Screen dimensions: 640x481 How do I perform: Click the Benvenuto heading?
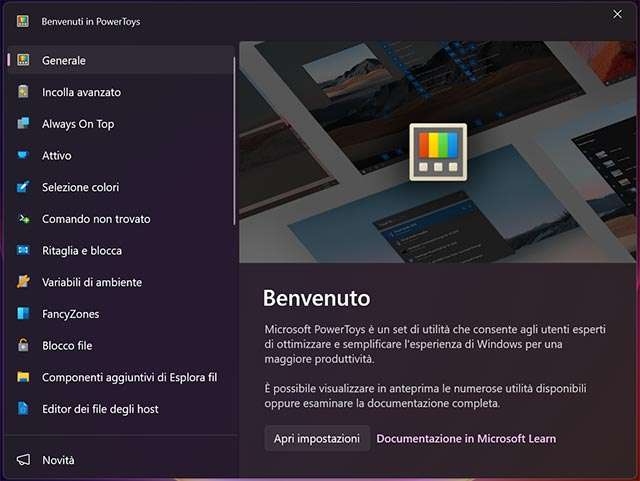coord(316,298)
